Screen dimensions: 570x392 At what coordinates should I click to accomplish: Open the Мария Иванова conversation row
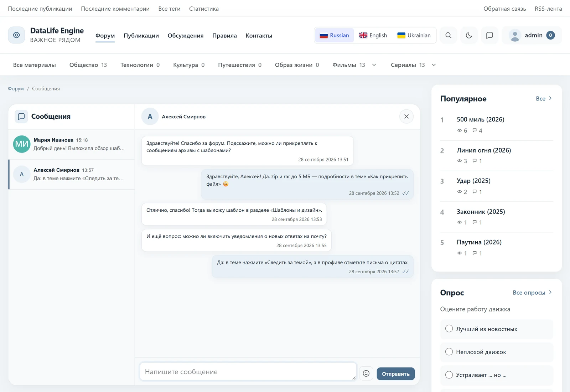point(72,144)
